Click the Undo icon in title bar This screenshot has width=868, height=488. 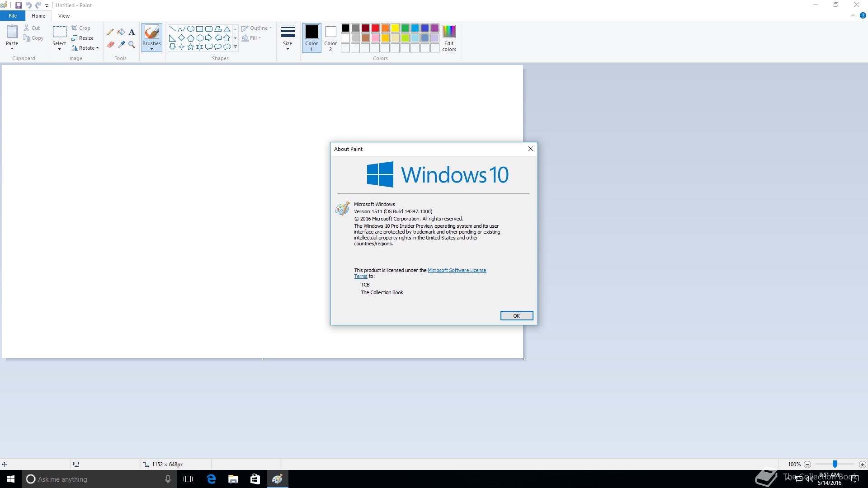tap(28, 5)
